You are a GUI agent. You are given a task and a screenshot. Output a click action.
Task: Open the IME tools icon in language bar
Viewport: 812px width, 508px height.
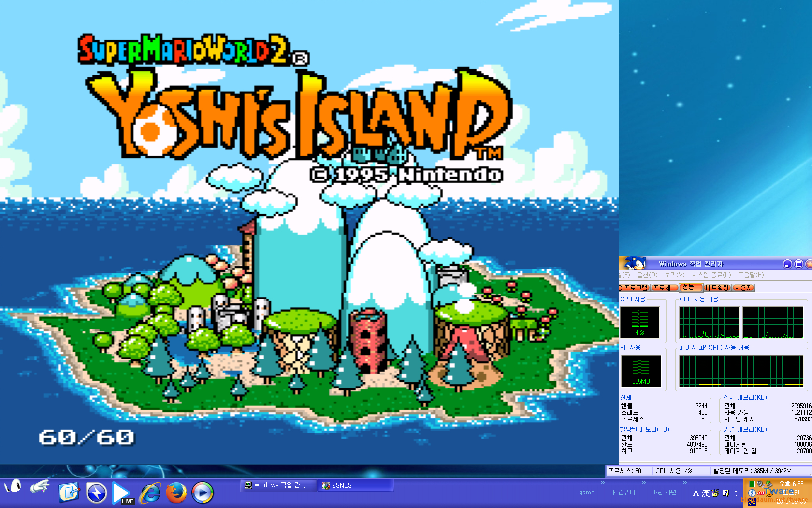[716, 493]
